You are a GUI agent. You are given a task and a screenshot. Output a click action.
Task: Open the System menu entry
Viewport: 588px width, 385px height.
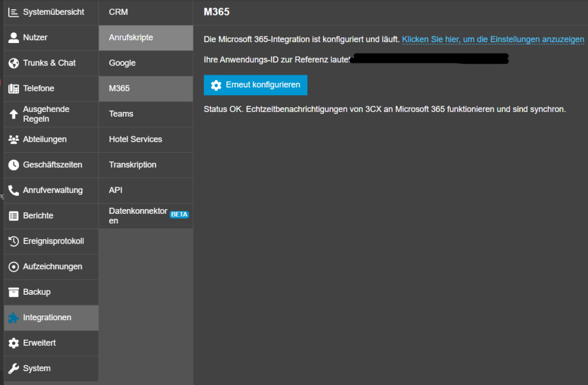pyautogui.click(x=51, y=368)
